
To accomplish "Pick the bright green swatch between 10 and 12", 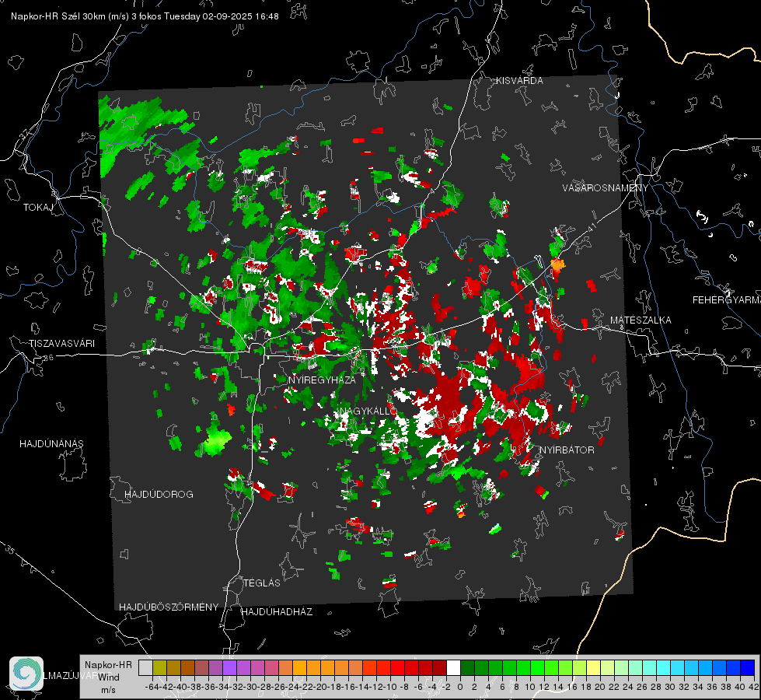I will 537,667.
